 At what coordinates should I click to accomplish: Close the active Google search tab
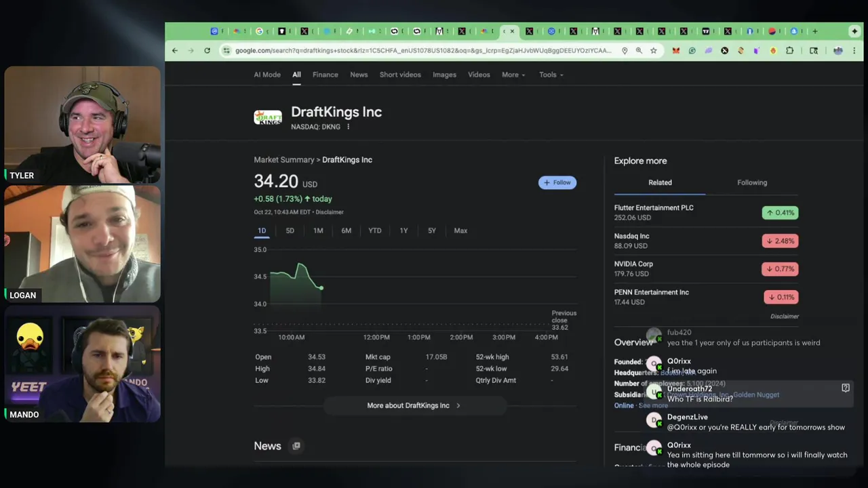pyautogui.click(x=512, y=31)
